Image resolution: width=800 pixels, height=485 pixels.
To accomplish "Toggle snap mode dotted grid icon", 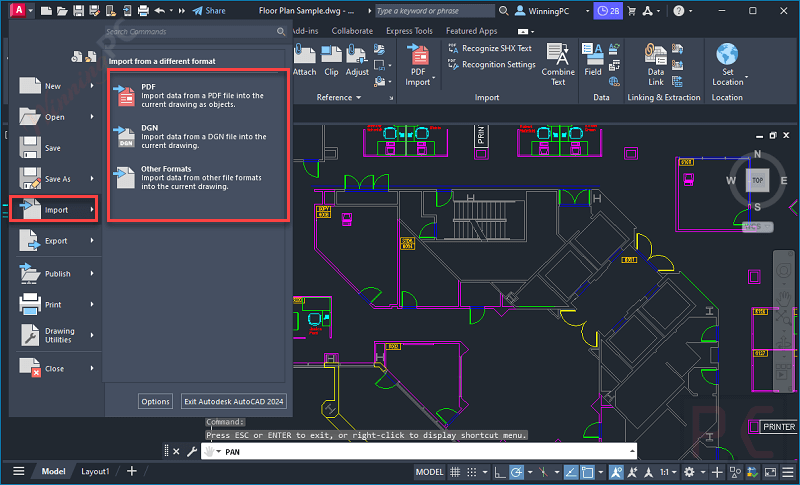I will (x=472, y=472).
